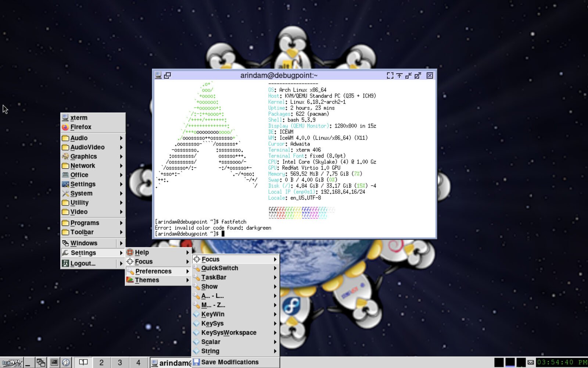Screen dimensions: 588x368
Task: Click the rollup shade button on terminal titlebar
Action: pyautogui.click(x=399, y=75)
